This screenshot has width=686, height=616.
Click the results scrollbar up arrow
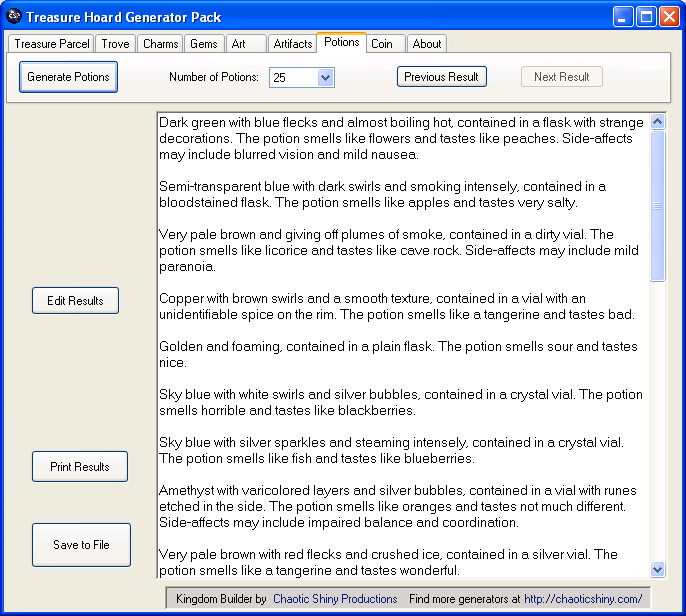[658, 122]
